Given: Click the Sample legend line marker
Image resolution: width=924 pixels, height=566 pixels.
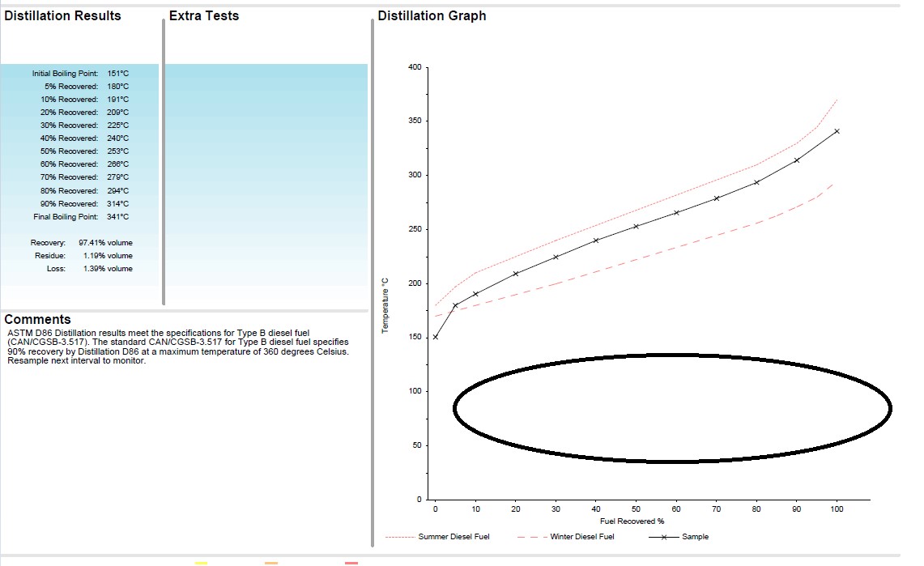Looking at the screenshot, I should (665, 537).
